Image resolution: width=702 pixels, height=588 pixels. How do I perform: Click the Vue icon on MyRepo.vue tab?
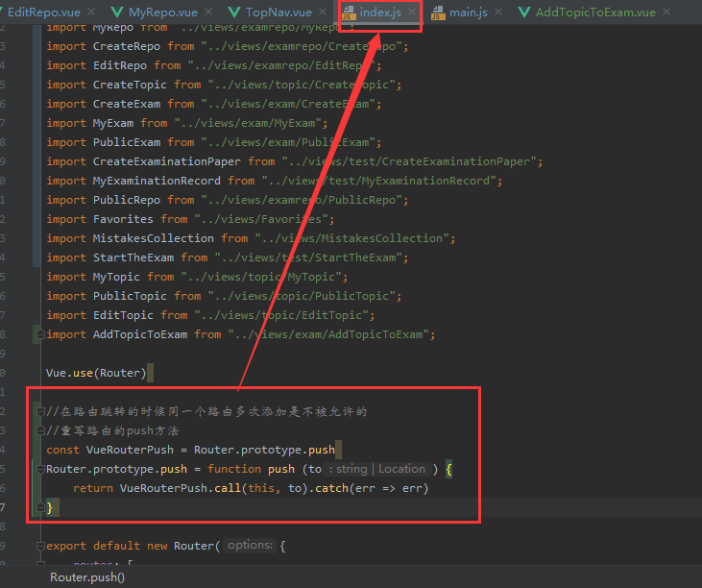117,12
